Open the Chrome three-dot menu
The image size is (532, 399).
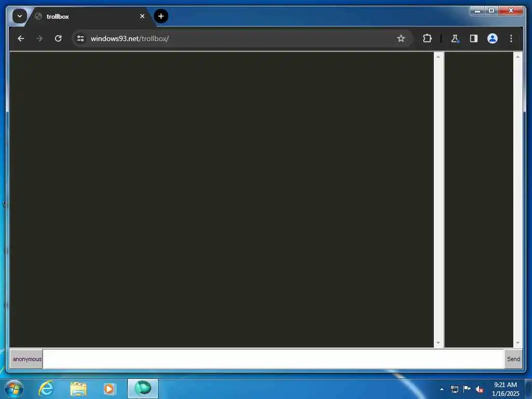pos(511,38)
